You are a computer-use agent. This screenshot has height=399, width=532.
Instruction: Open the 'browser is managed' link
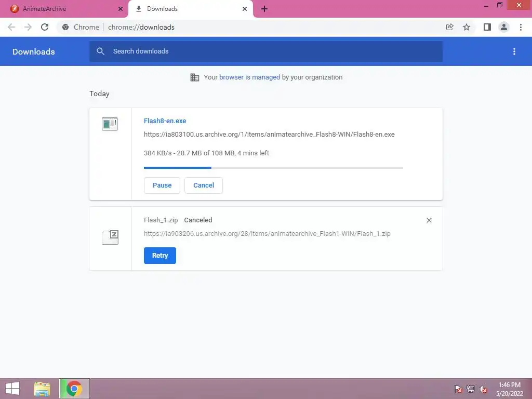click(x=249, y=77)
